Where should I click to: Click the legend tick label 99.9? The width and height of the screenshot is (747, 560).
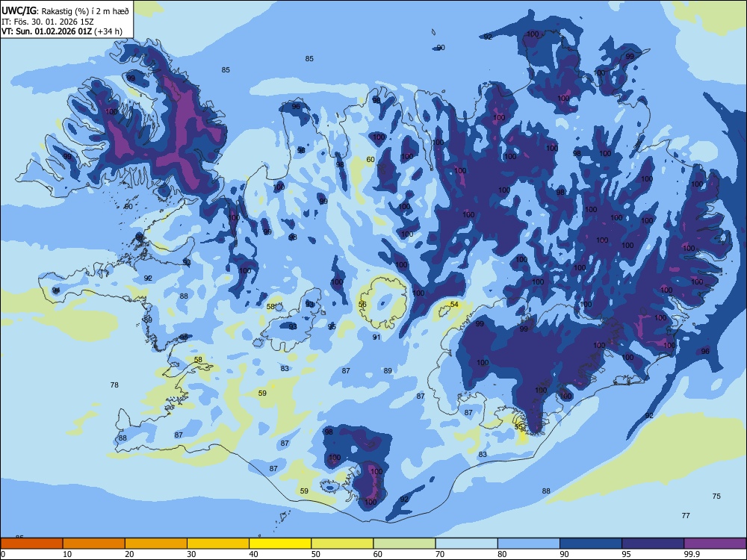[692, 554]
